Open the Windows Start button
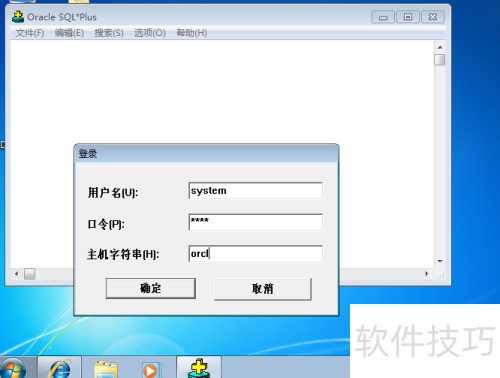Screen dimensions: 500x378 coord(12,369)
